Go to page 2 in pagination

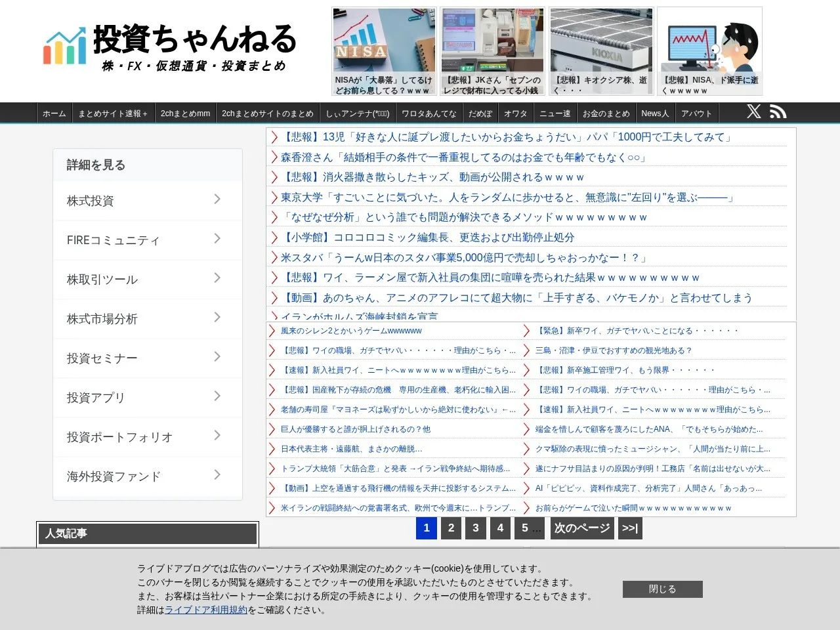click(451, 528)
